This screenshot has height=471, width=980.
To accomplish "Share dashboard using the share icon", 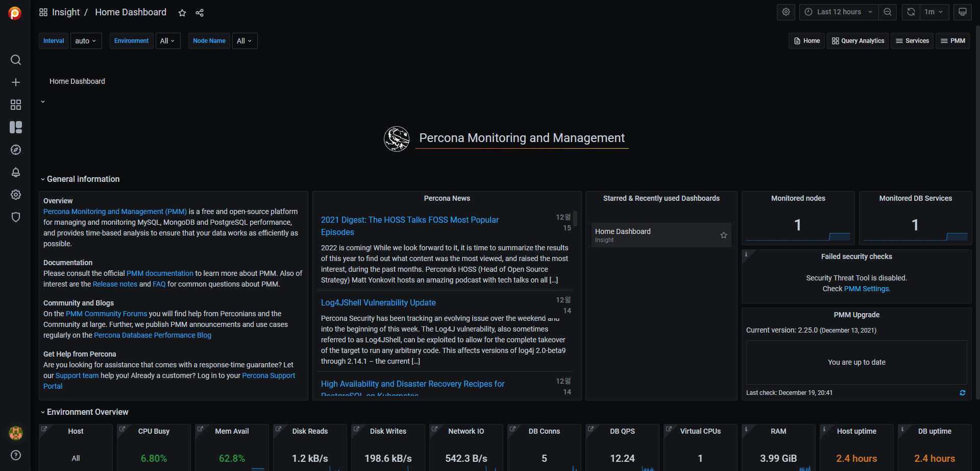I will click(x=200, y=13).
